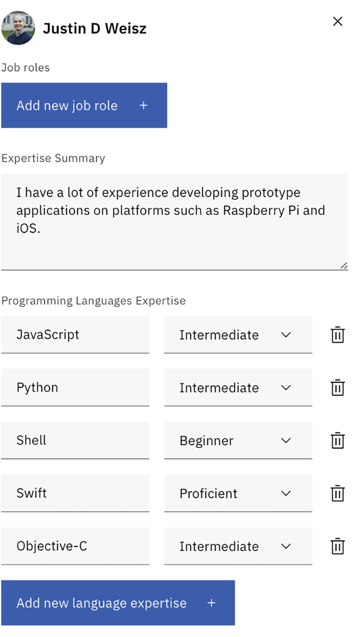364x637 pixels.
Task: Click Add new job role button
Action: coord(84,105)
